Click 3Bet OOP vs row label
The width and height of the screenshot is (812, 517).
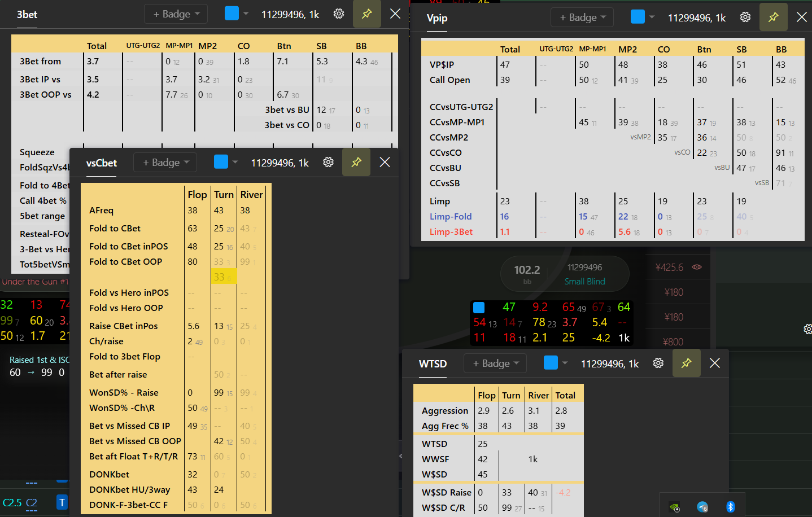pyautogui.click(x=45, y=95)
